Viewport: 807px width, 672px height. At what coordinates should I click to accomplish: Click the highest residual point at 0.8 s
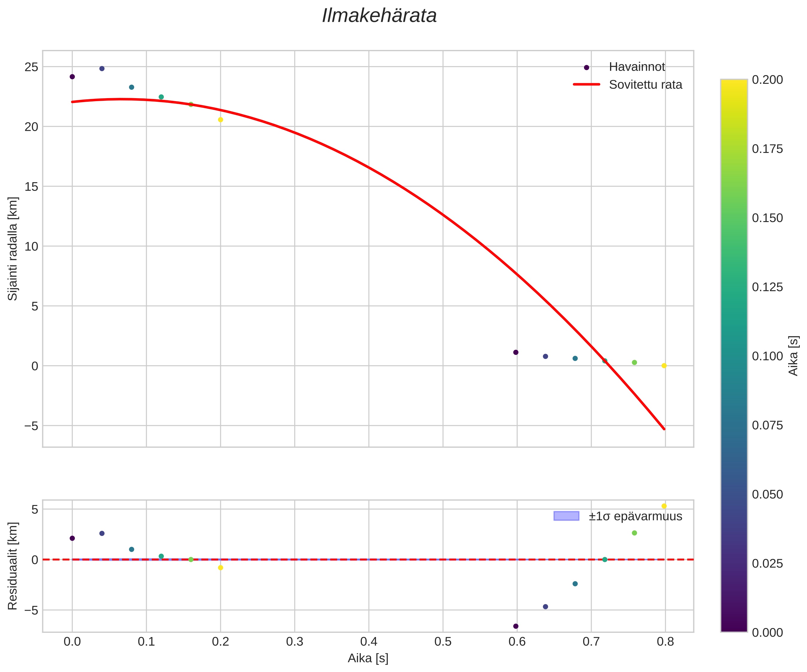(x=664, y=506)
